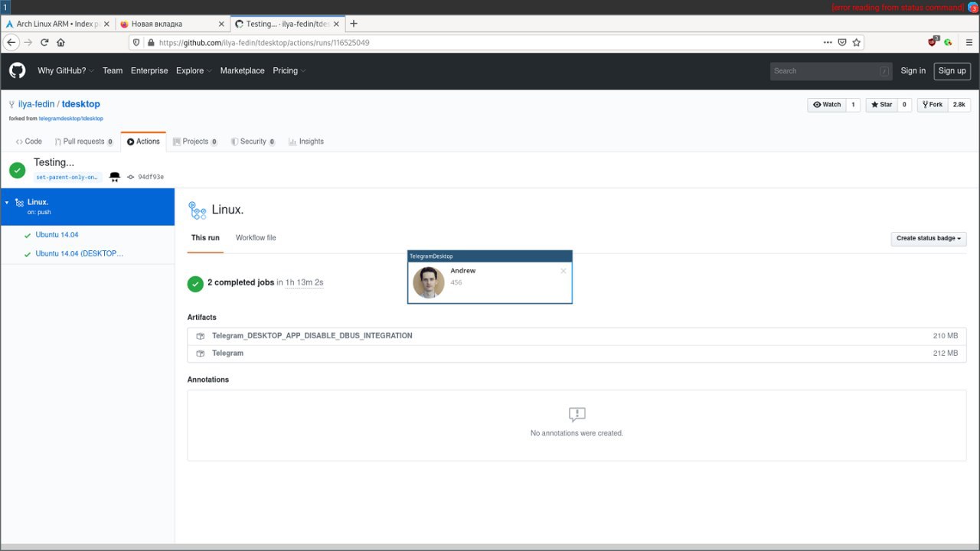Select the This run tab
Screen dimensions: 980x551
[x=205, y=238]
